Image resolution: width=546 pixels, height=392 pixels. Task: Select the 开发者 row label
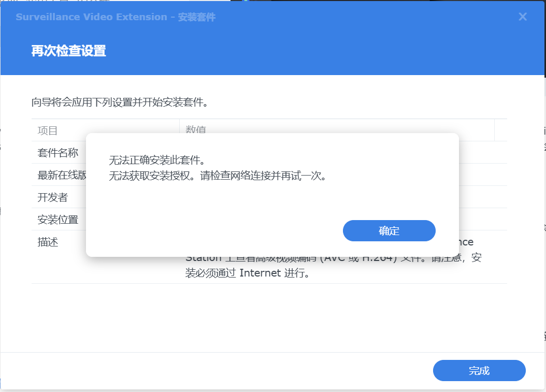tap(53, 197)
